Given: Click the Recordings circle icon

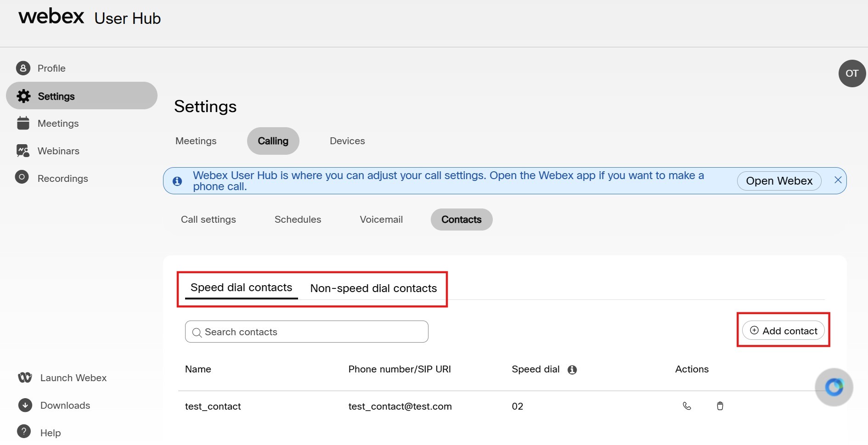Looking at the screenshot, I should (x=22, y=177).
